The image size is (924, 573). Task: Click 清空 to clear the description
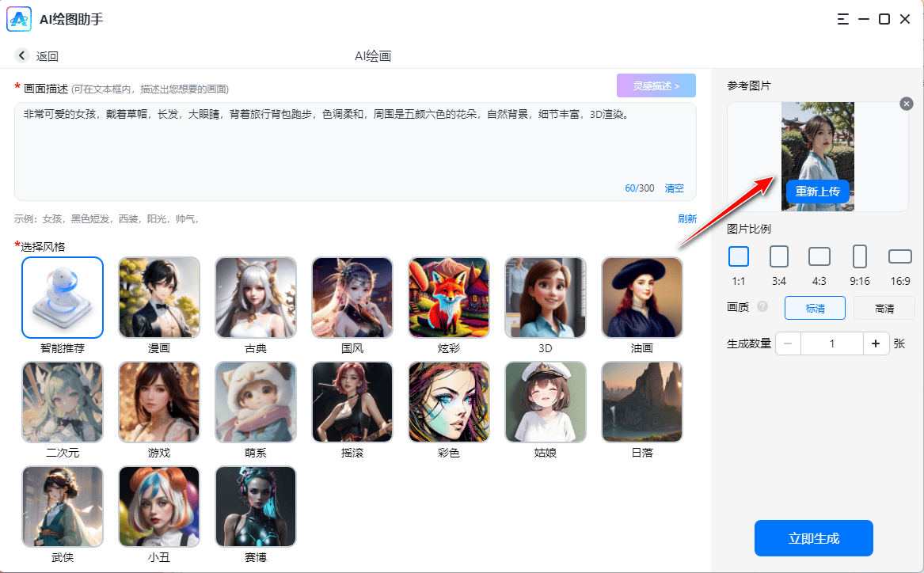pyautogui.click(x=674, y=188)
